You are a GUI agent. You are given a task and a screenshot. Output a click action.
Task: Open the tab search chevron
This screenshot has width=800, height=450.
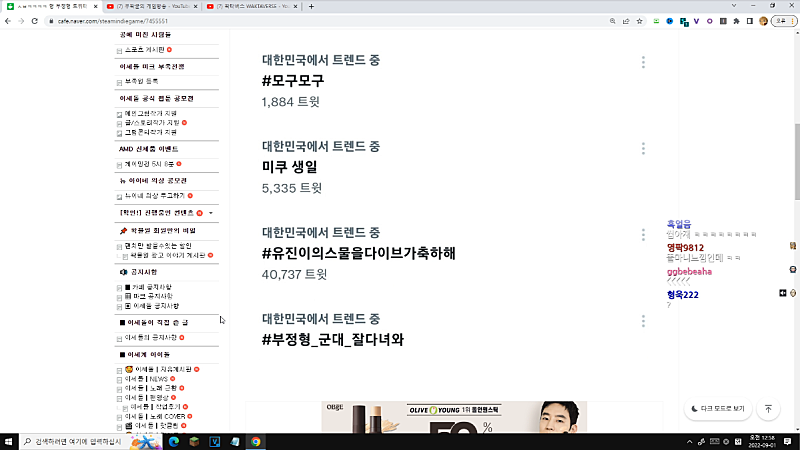point(734,6)
